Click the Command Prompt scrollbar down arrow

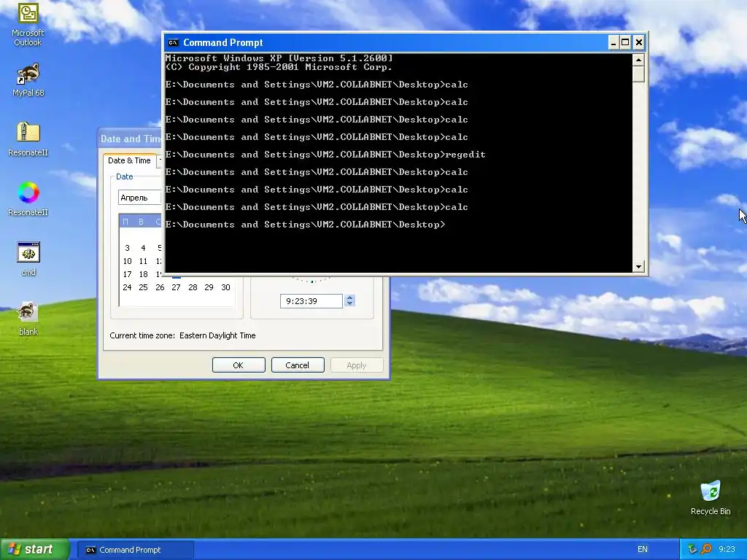click(638, 267)
